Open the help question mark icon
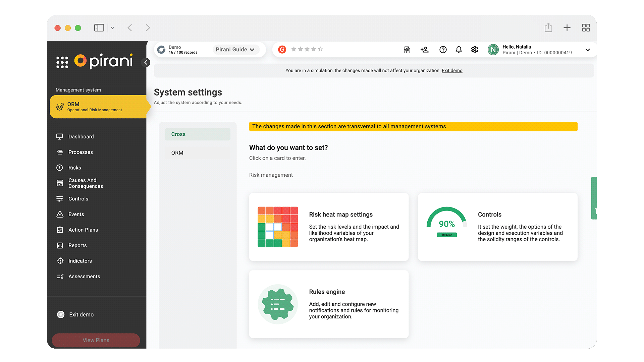Screen dimensions: 644x362 (x=443, y=50)
